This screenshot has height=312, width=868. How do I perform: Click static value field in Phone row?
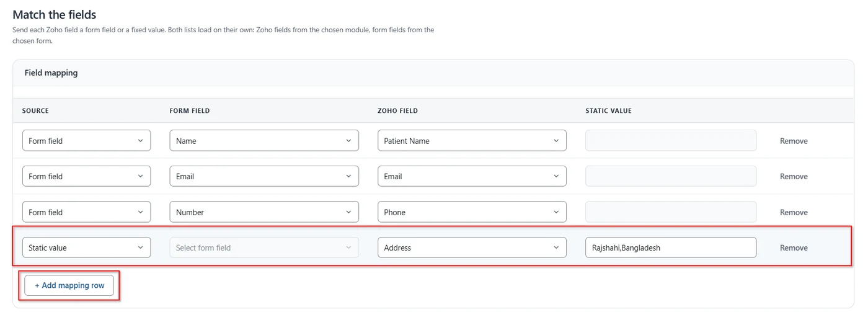coord(671,212)
